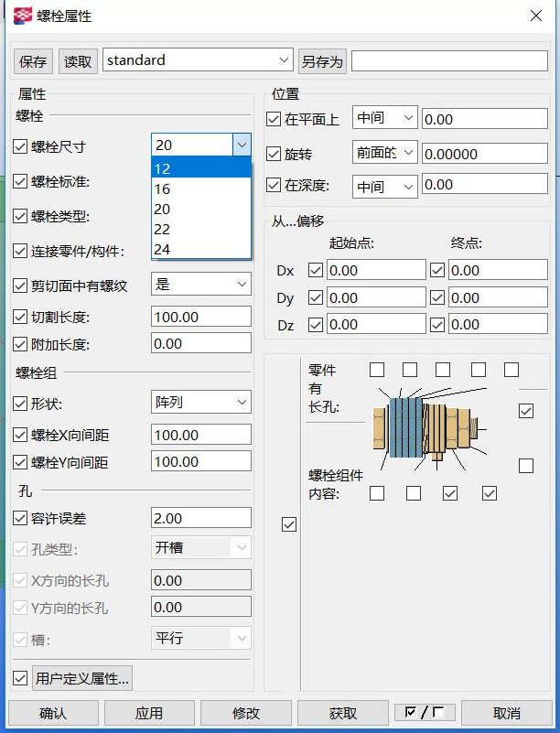The image size is (560, 733).
Task: Toggle 螺栓X向间距 checkbox
Action: 19,436
